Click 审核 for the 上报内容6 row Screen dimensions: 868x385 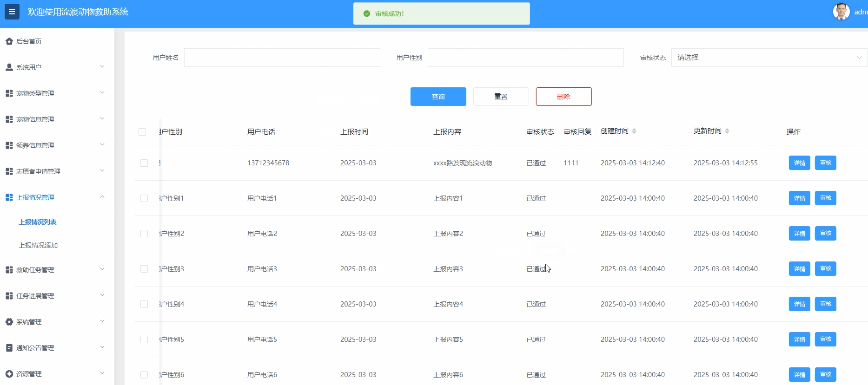826,375
